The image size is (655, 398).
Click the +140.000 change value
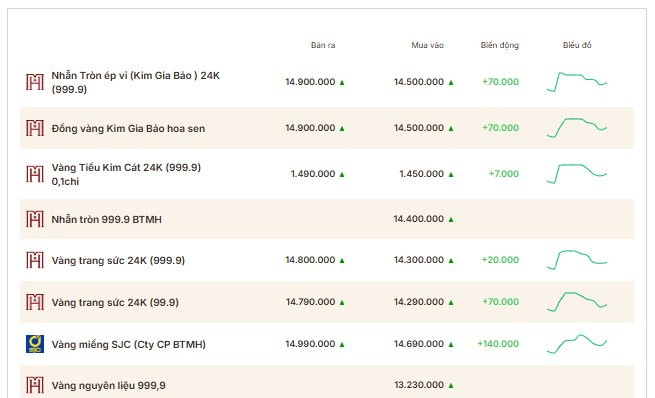click(498, 344)
